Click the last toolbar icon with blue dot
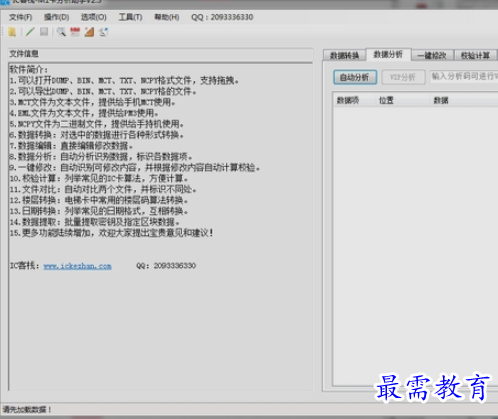Image resolution: width=498 pixels, height=419 pixels. (x=103, y=32)
